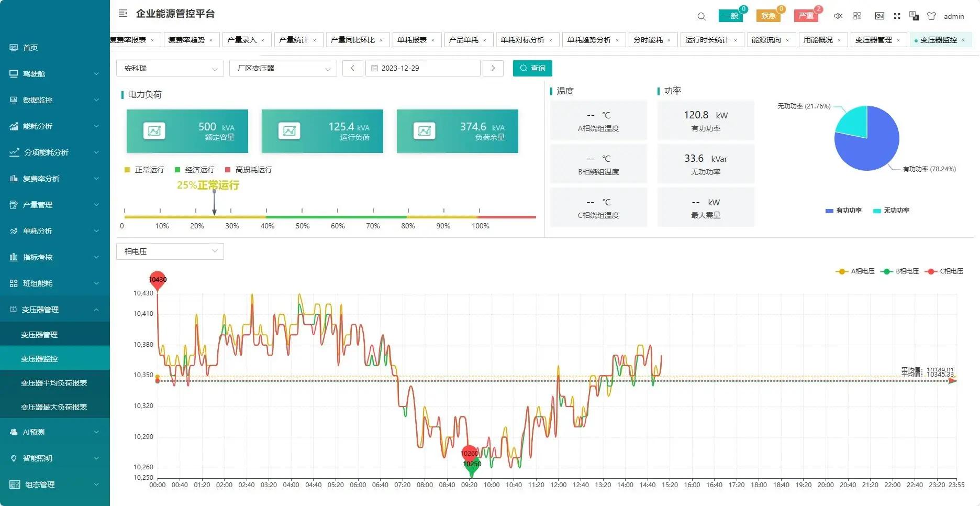This screenshot has width=980, height=506.
Task: Mute alarm sound via speaker icon
Action: (838, 16)
